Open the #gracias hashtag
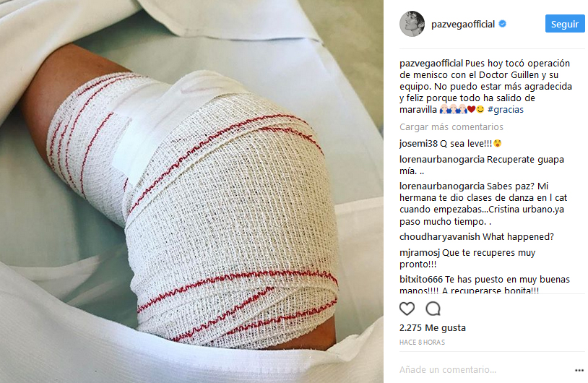Image resolution: width=588 pixels, height=383 pixels. (505, 110)
